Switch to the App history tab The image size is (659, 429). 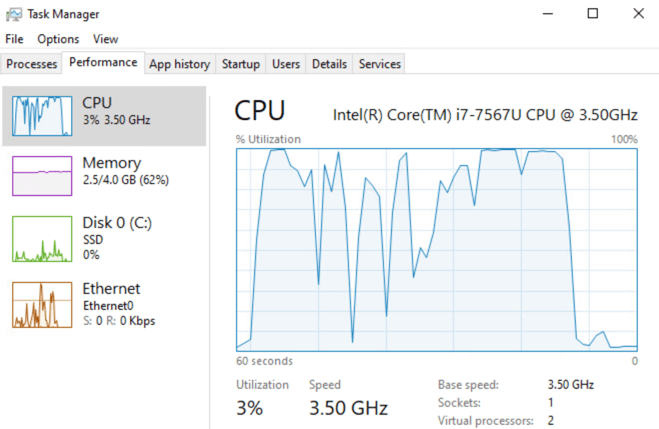[x=179, y=64]
